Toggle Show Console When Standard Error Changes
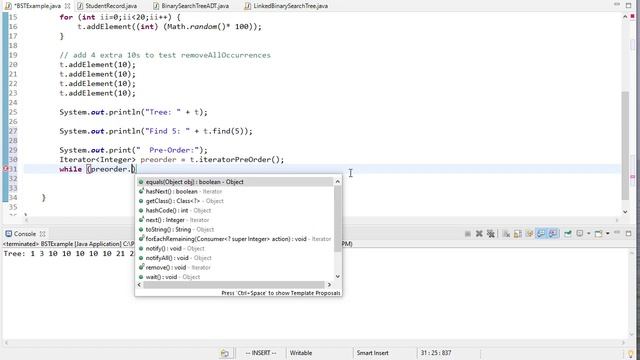 pos(553,234)
